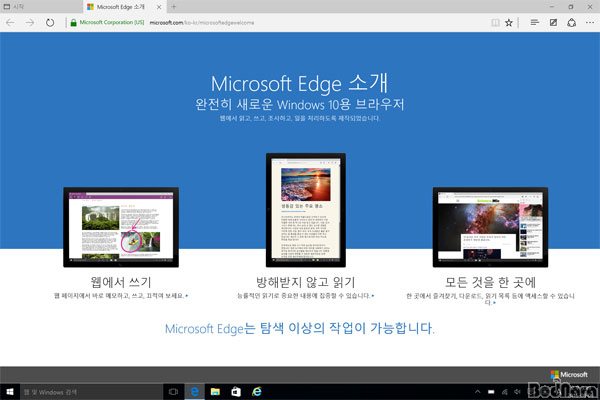Toggle reading view book icon

click(x=495, y=23)
